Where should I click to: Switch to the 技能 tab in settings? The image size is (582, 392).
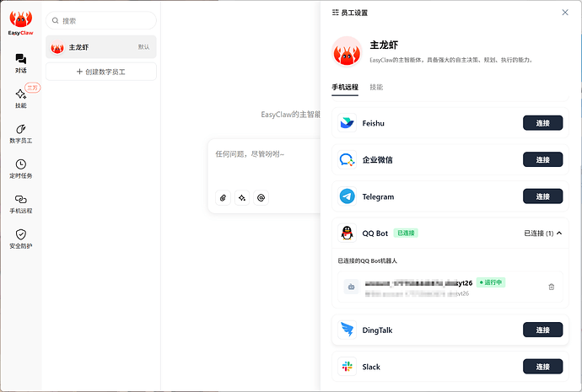(376, 87)
